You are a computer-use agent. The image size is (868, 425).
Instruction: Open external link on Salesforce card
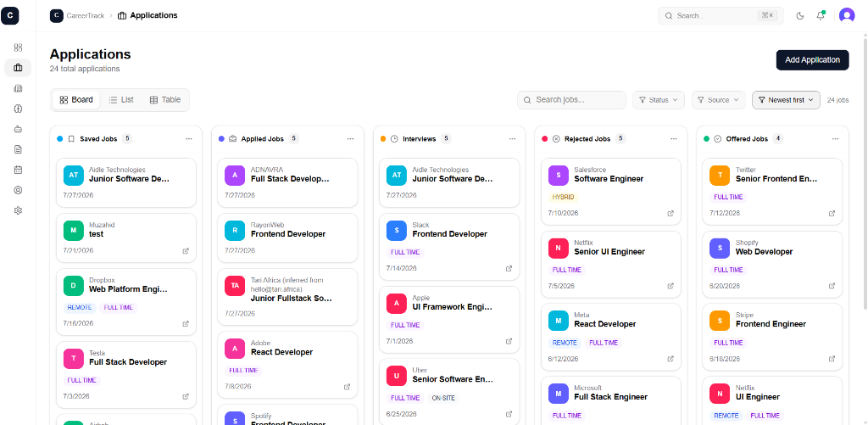point(670,213)
